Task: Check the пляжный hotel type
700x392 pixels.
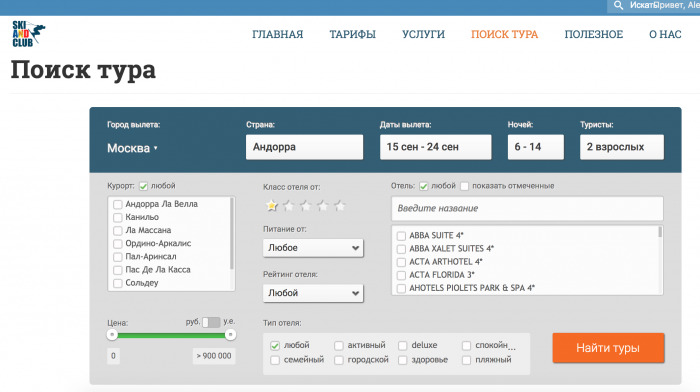Action: tap(467, 360)
